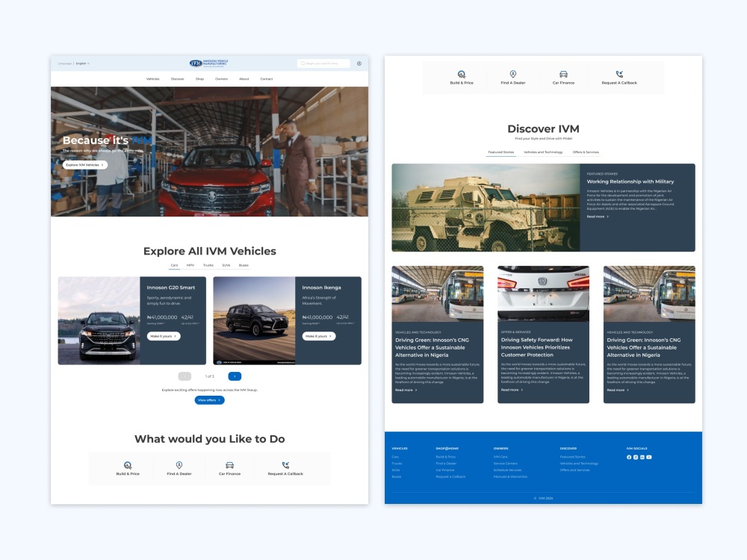Click the 'Driving Safety Forward' article title
This screenshot has width=747, height=560.
537,348
